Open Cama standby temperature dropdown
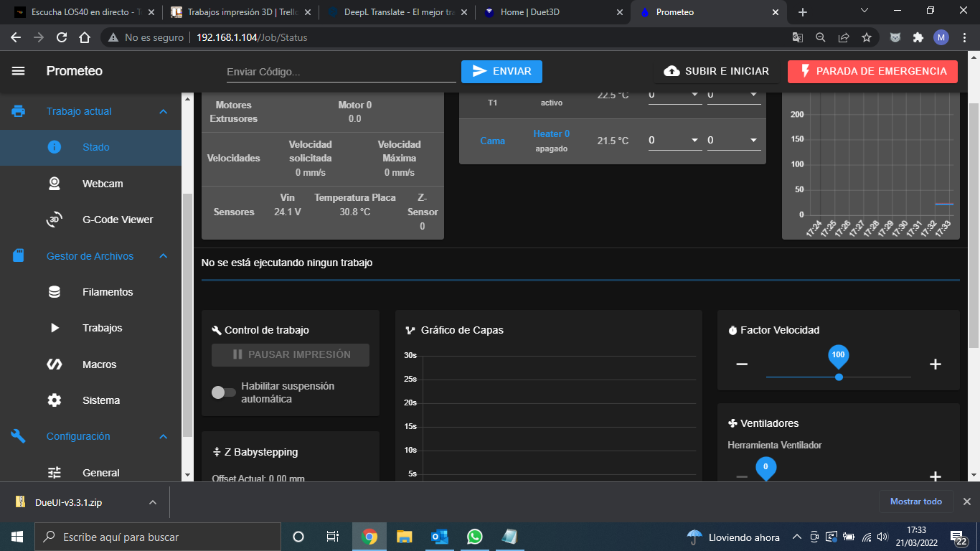980x551 pixels. tap(734, 141)
